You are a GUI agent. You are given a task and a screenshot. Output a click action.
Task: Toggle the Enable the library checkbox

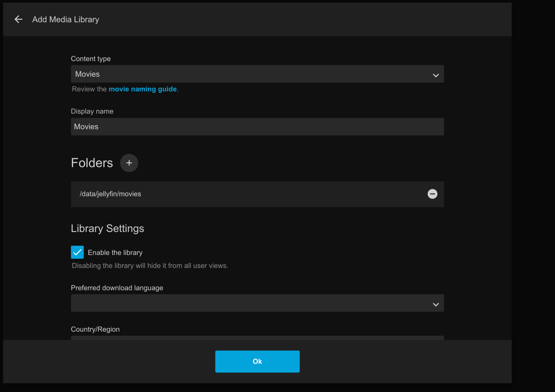(77, 252)
